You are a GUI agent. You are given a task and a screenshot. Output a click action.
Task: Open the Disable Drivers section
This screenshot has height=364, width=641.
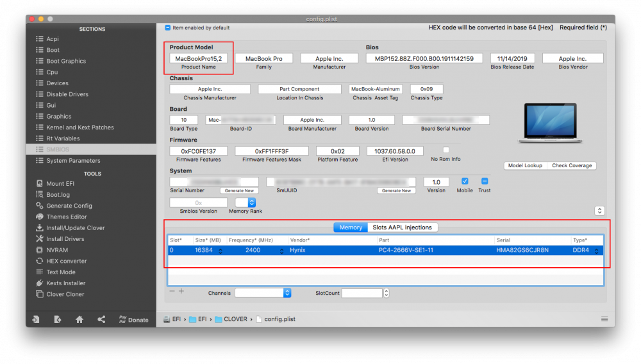point(67,94)
